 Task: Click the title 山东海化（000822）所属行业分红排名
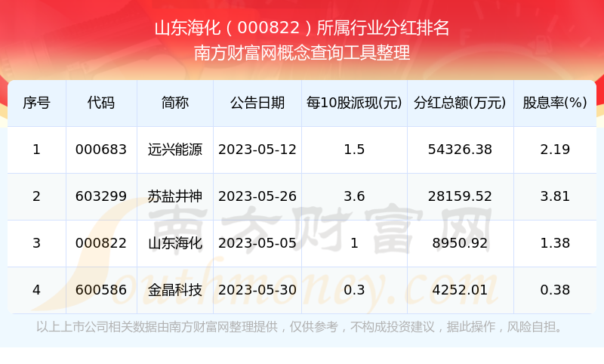click(302, 28)
